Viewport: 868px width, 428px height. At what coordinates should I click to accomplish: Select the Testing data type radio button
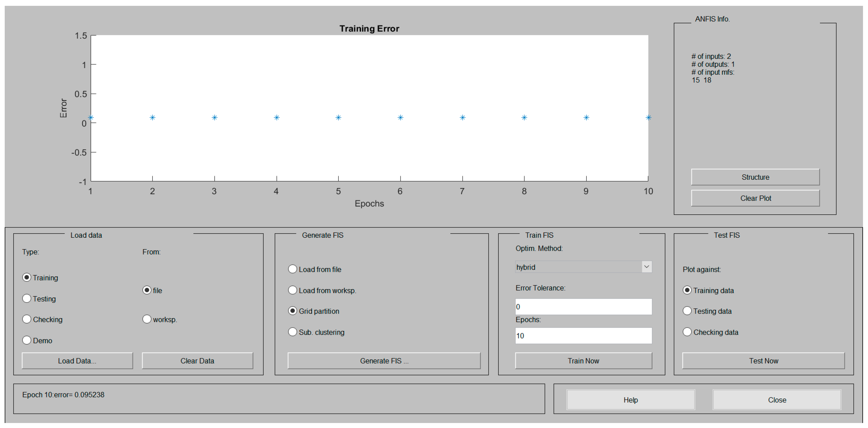(x=27, y=299)
